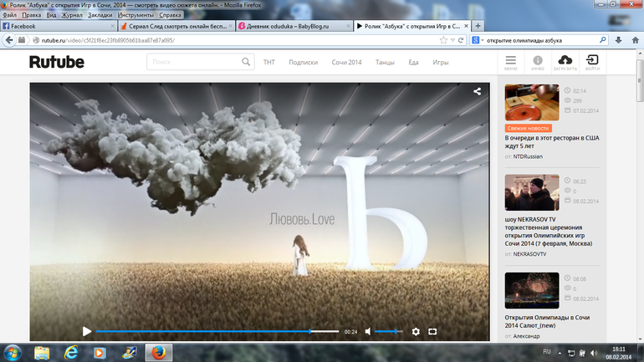Launch Internet Explorer from the taskbar
The width and height of the screenshot is (644, 362).
[71, 353]
